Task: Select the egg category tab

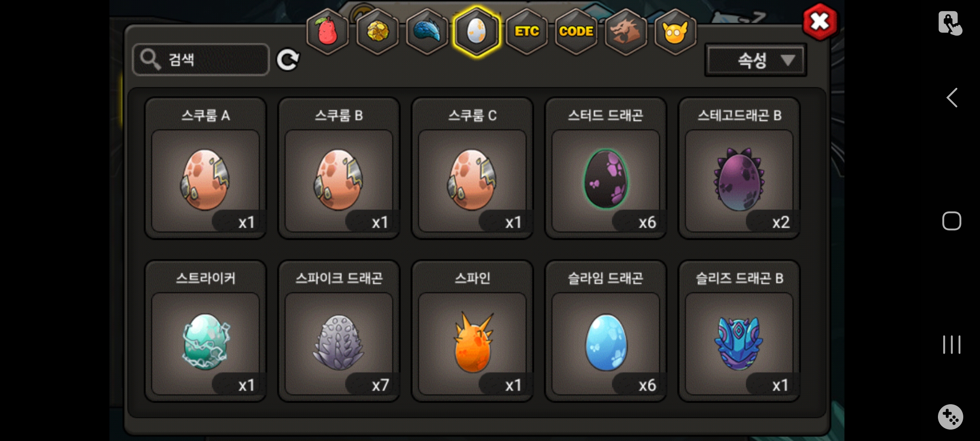Action: coord(477,31)
